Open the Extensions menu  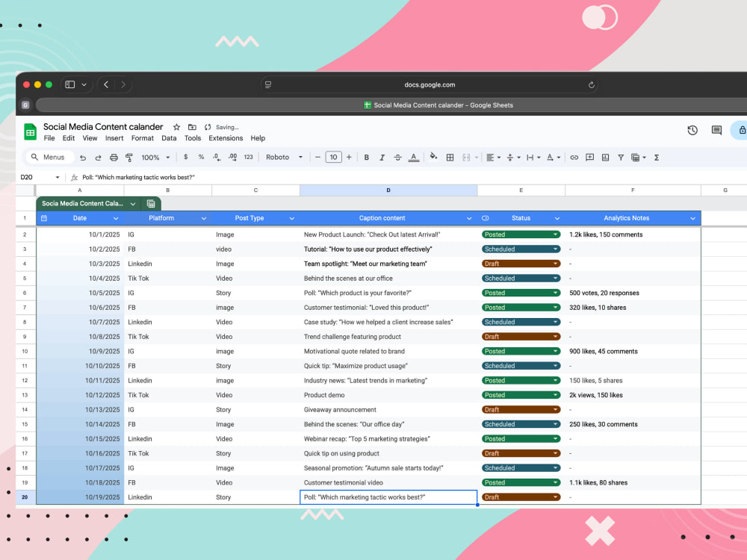point(226,138)
